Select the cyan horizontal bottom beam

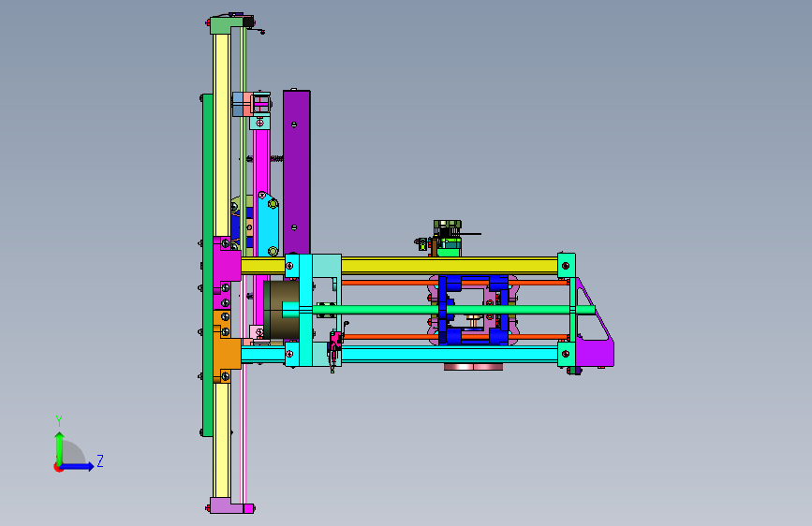(x=399, y=355)
